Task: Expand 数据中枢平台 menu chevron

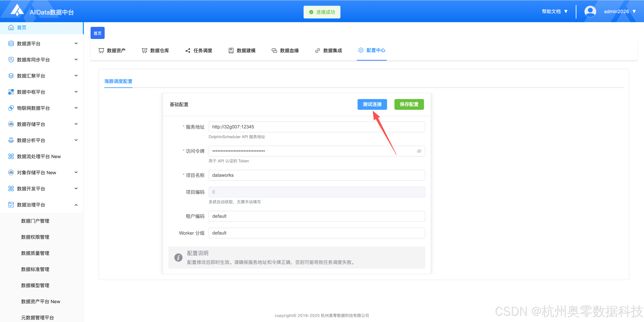Action: click(x=76, y=92)
